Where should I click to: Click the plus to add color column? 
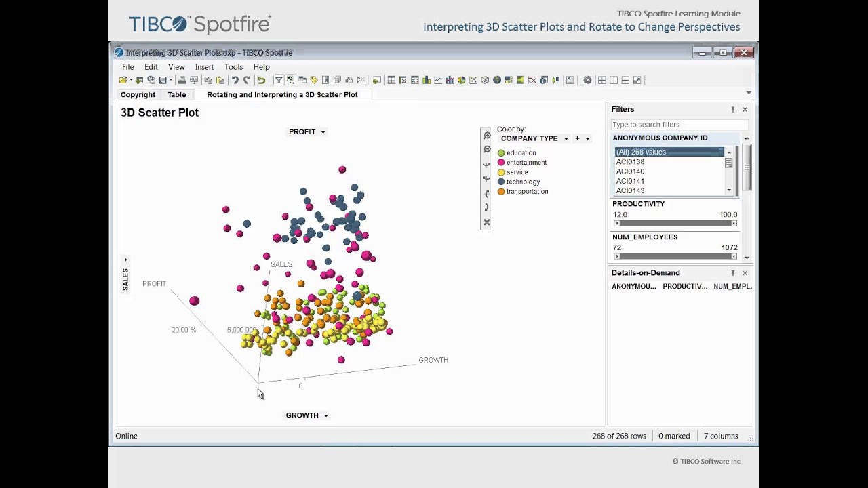coord(577,138)
